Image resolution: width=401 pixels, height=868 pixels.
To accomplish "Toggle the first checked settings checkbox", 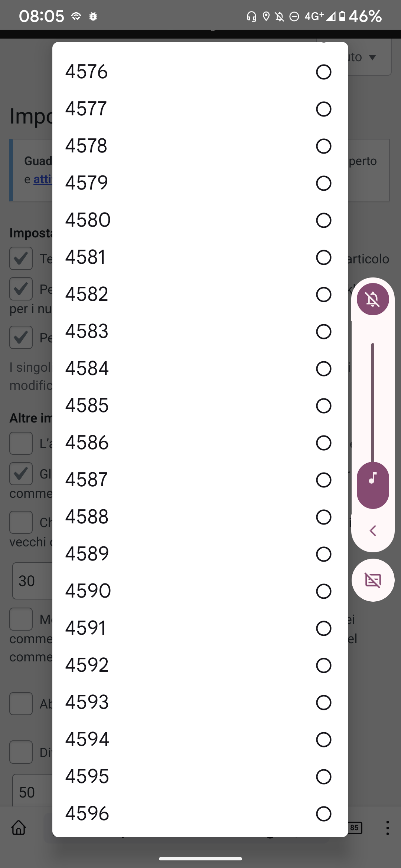I will coord(21,258).
